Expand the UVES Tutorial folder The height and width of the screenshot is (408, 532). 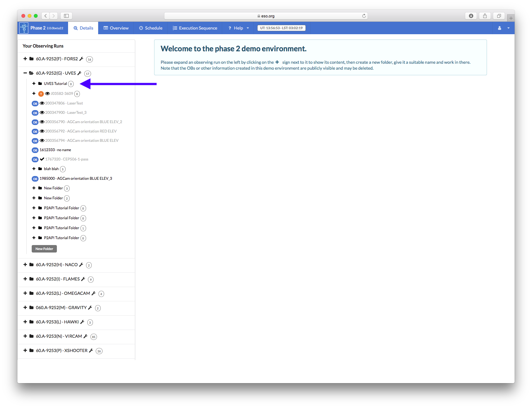coord(34,84)
